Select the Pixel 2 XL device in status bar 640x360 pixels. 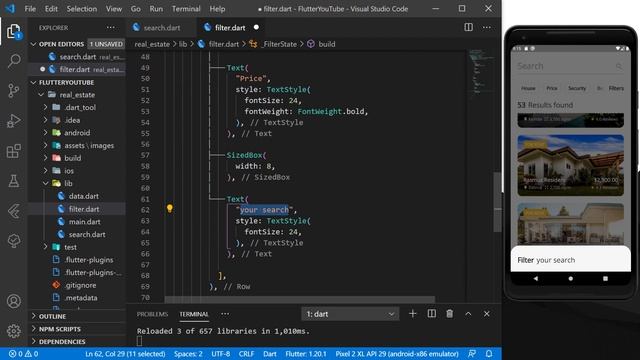[397, 353]
